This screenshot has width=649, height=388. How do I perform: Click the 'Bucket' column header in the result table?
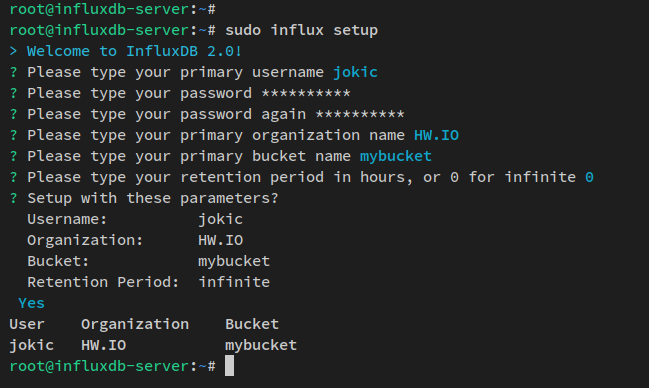(252, 324)
